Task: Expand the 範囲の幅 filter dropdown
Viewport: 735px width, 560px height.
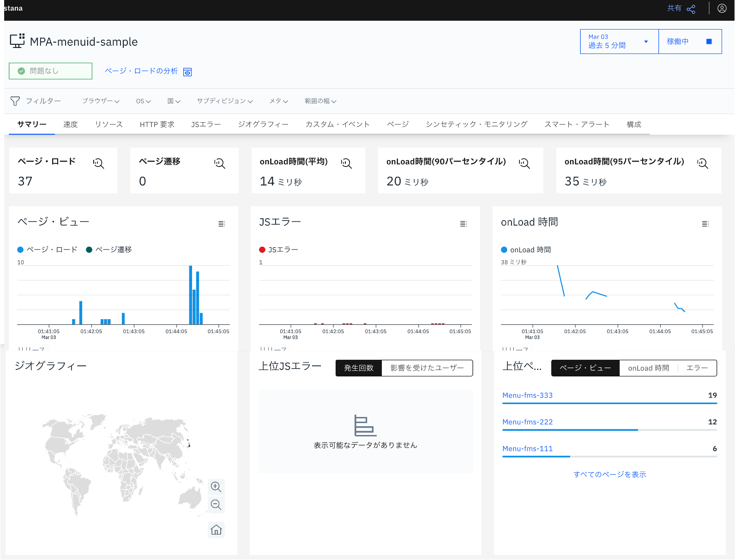Action: point(320,101)
